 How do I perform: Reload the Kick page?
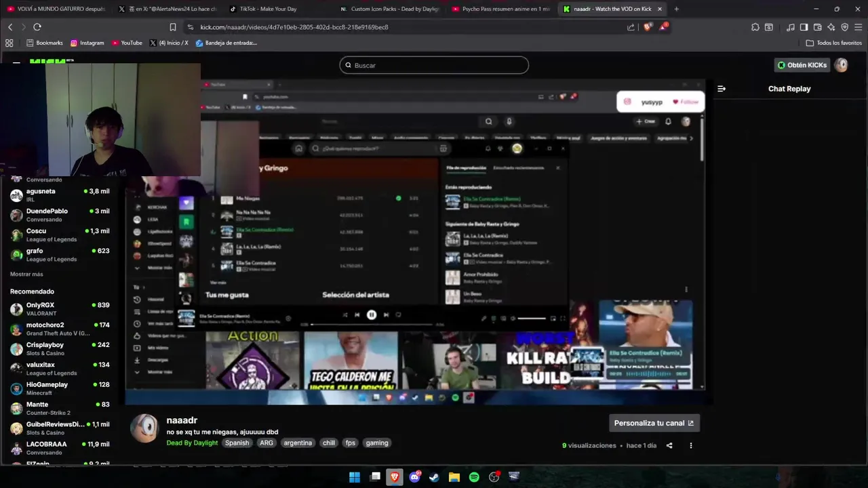coord(37,27)
